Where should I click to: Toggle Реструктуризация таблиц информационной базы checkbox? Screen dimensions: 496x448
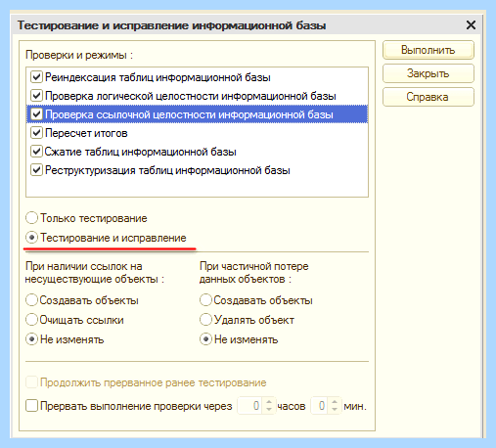[x=36, y=170]
